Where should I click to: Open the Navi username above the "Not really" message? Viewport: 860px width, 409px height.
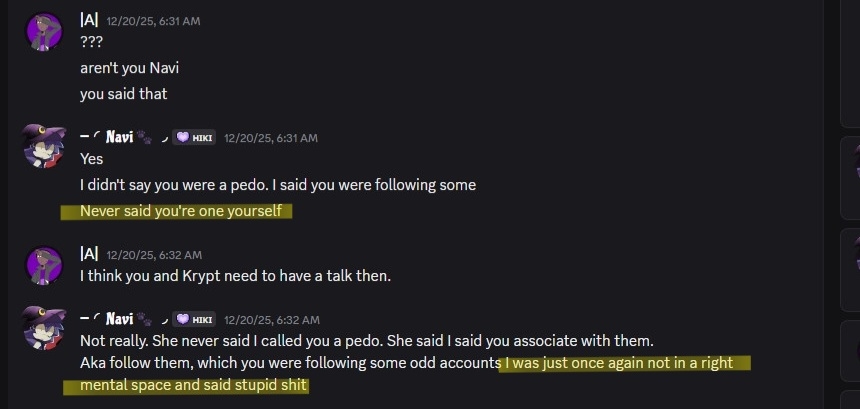click(x=119, y=319)
